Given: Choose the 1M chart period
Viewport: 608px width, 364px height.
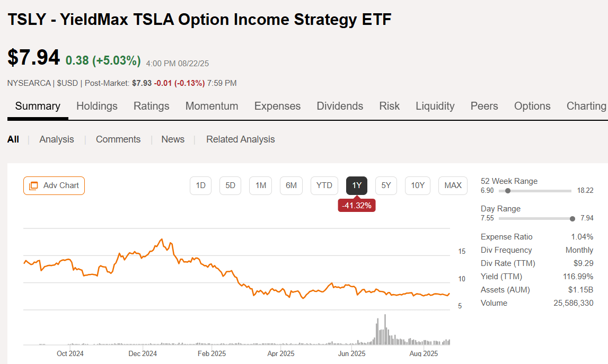Looking at the screenshot, I should [260, 185].
